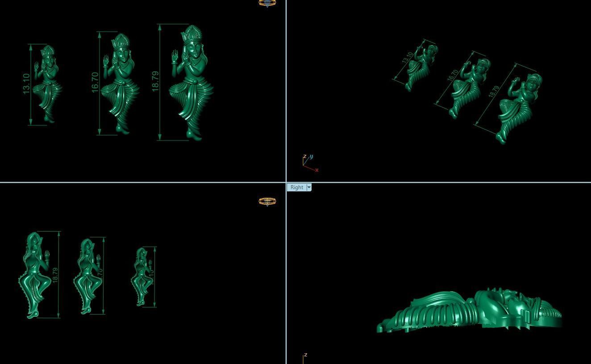
Task: Click the XYZ axis gizmo in perspective viewport
Action: (x=310, y=163)
